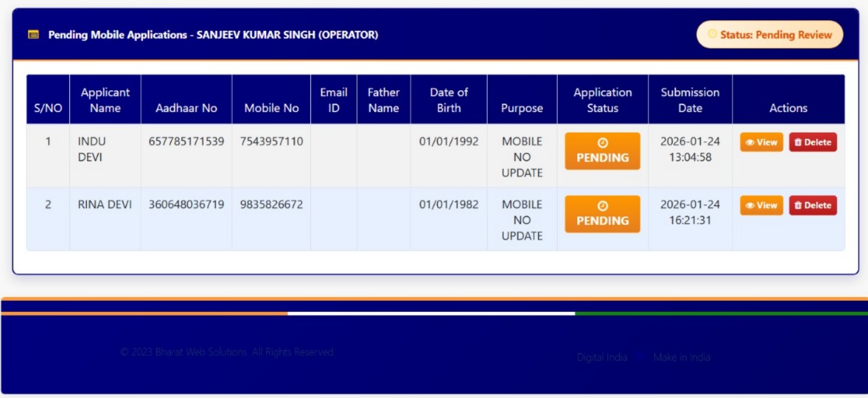Open the Make in India footer link
This screenshot has height=398, width=868.
(682, 357)
